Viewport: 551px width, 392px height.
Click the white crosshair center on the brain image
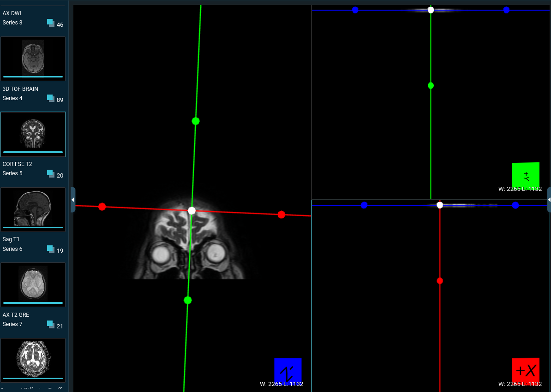pos(192,211)
